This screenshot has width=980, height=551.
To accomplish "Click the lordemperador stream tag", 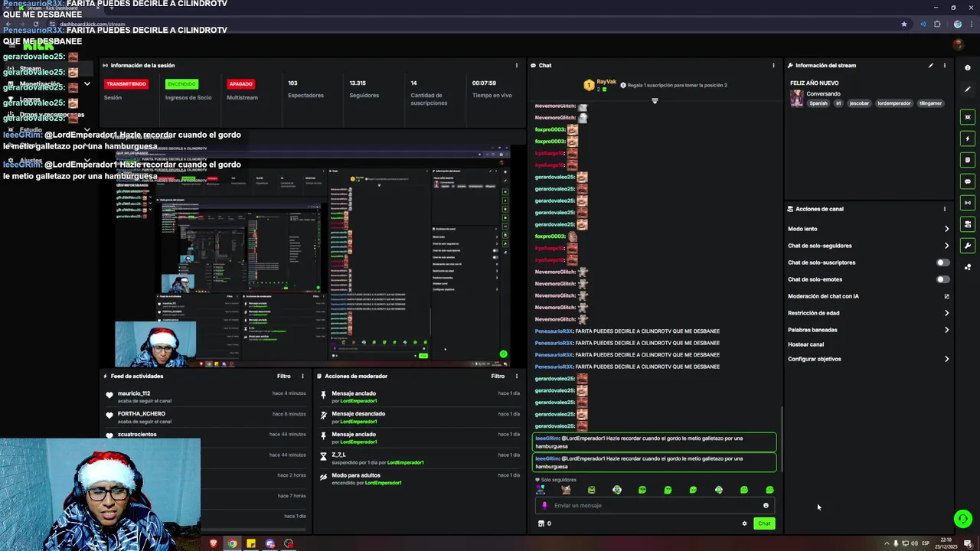I will (x=894, y=103).
